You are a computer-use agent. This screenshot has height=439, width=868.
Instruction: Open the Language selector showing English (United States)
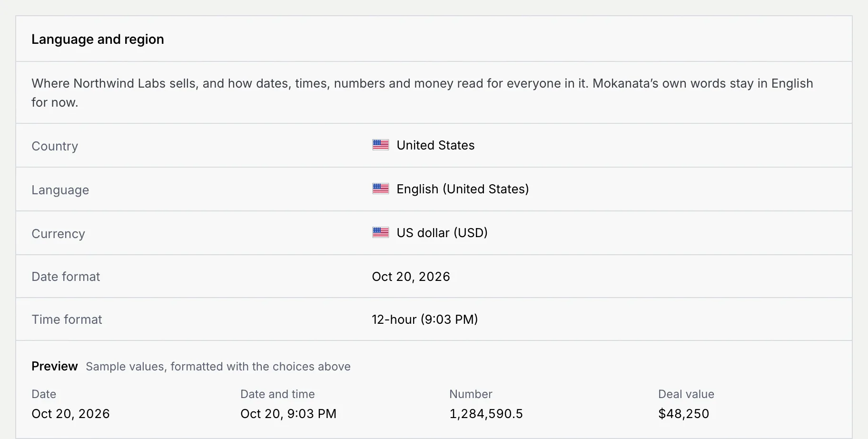pos(450,189)
